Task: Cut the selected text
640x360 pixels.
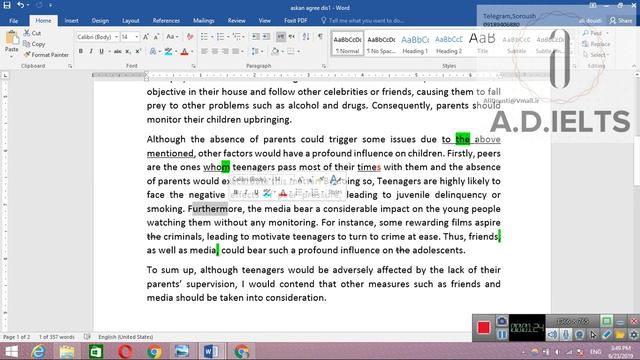Action: (x=32, y=33)
